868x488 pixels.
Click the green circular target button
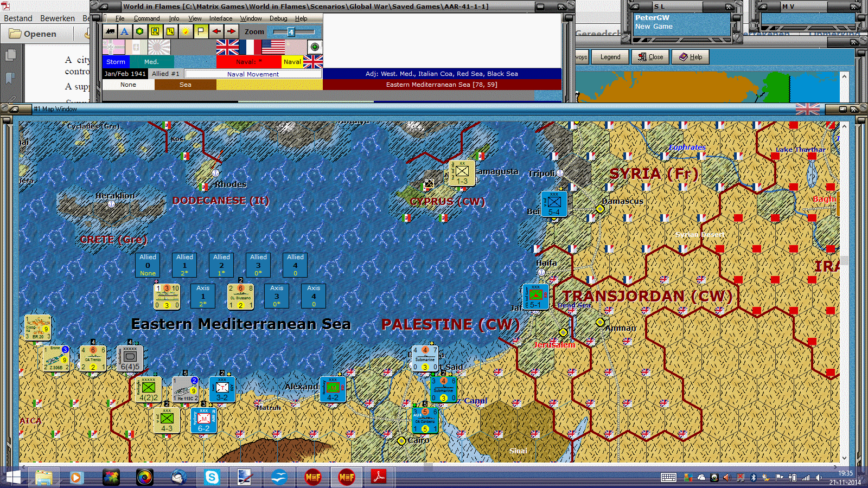point(315,47)
